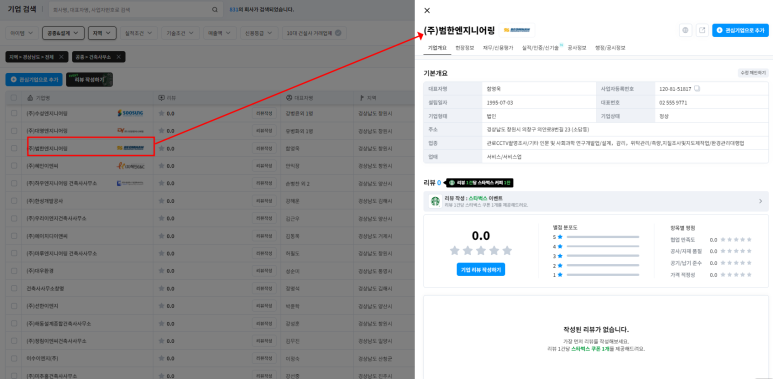
Task: Click star rating icon in (주)수성엔지니어링 row
Action: (161, 113)
